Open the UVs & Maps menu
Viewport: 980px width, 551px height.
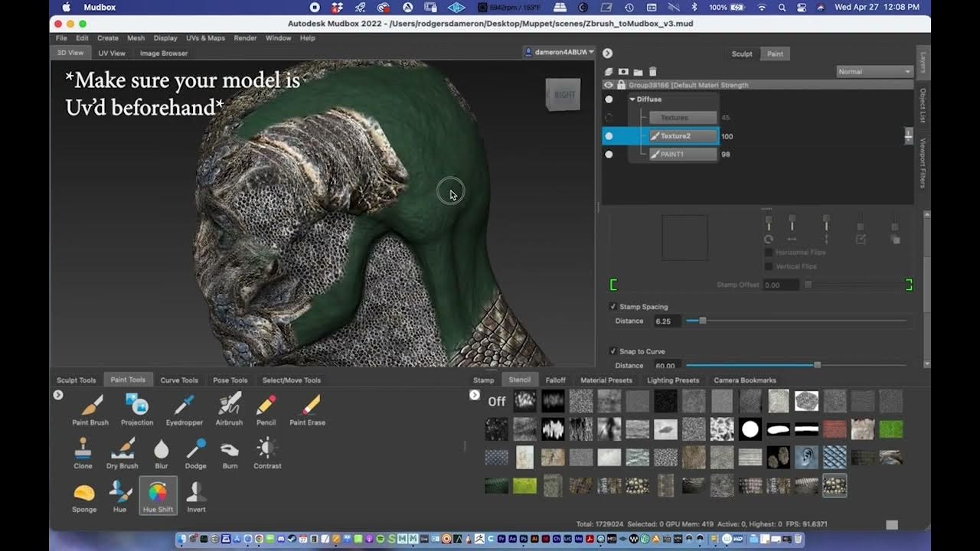coord(206,37)
